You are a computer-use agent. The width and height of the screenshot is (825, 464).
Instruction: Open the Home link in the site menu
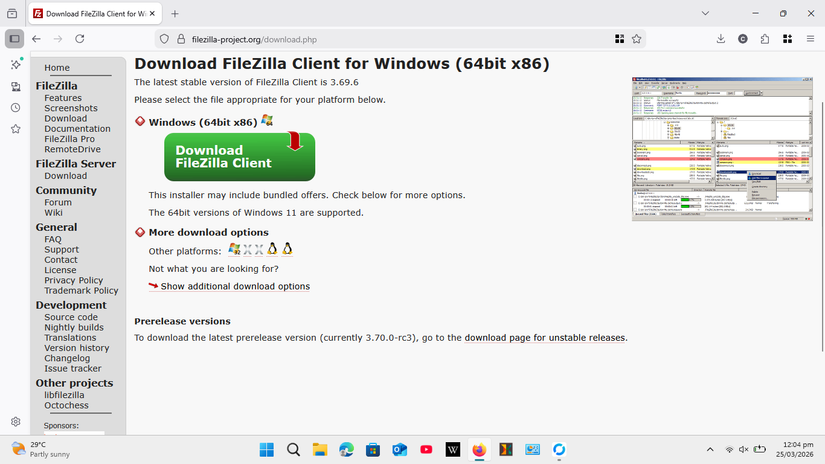[57, 68]
